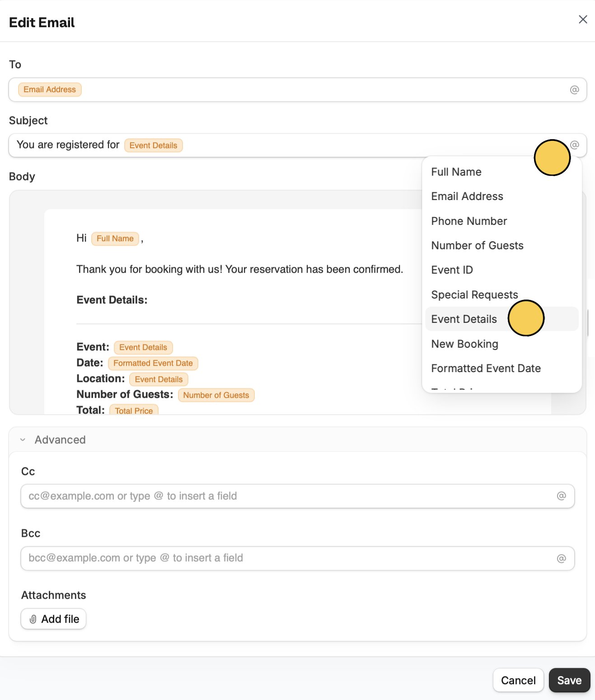Select Formatted Event Date menu option
Viewport: 595px width, 700px height.
coord(486,369)
